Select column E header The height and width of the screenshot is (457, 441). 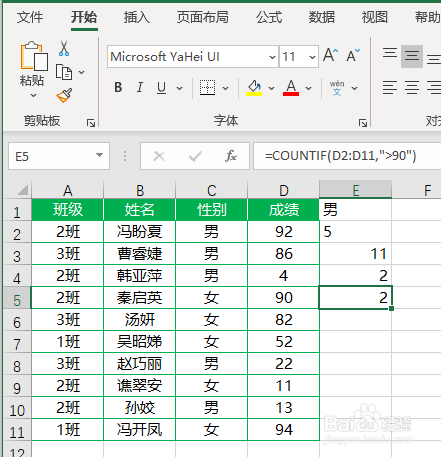356,190
